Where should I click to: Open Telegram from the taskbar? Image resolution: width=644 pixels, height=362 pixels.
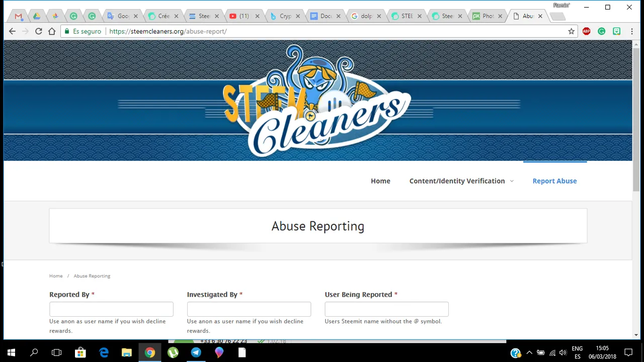196,353
